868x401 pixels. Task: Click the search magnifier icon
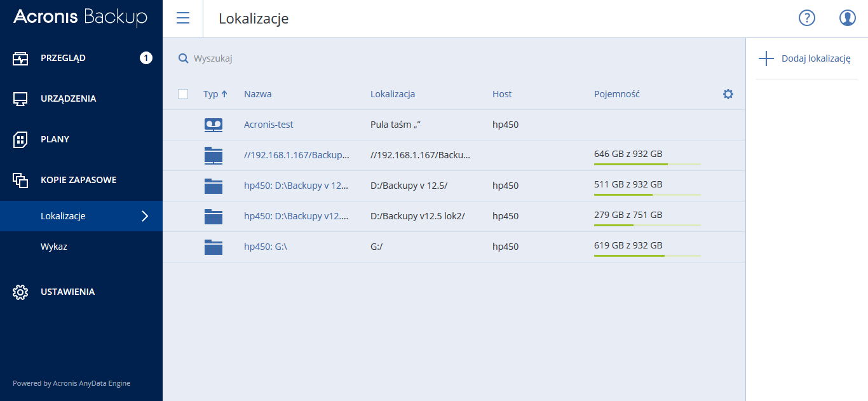click(183, 58)
